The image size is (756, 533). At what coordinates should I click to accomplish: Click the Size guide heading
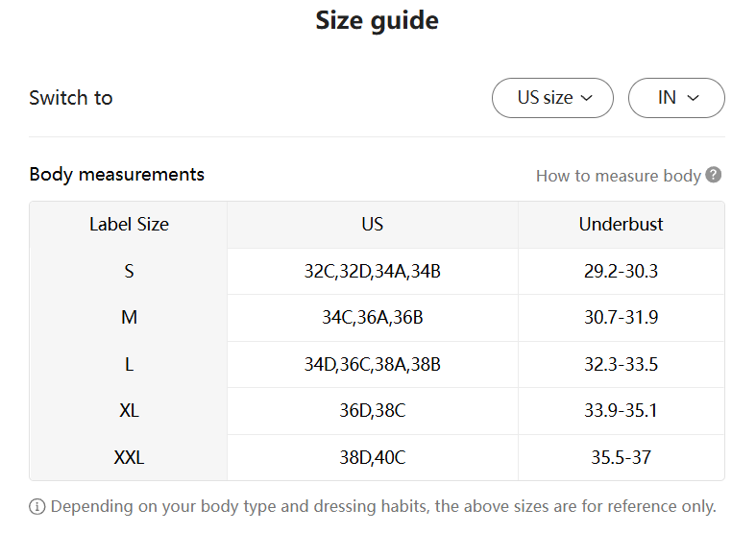[377, 20]
